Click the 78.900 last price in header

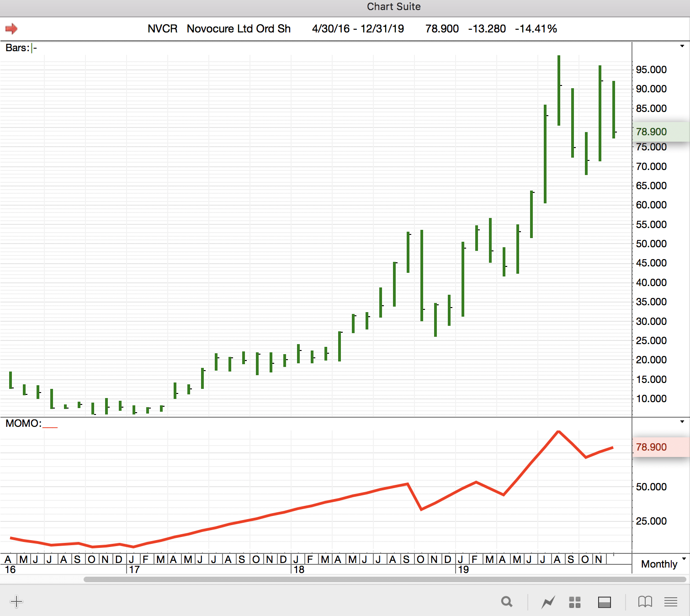pos(442,29)
